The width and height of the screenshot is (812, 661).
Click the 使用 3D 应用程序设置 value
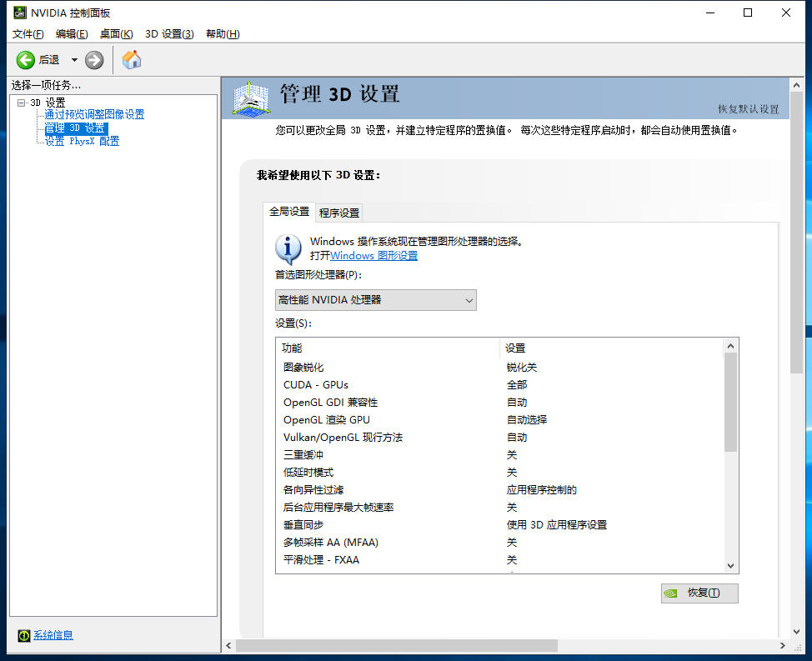pyautogui.click(x=557, y=525)
